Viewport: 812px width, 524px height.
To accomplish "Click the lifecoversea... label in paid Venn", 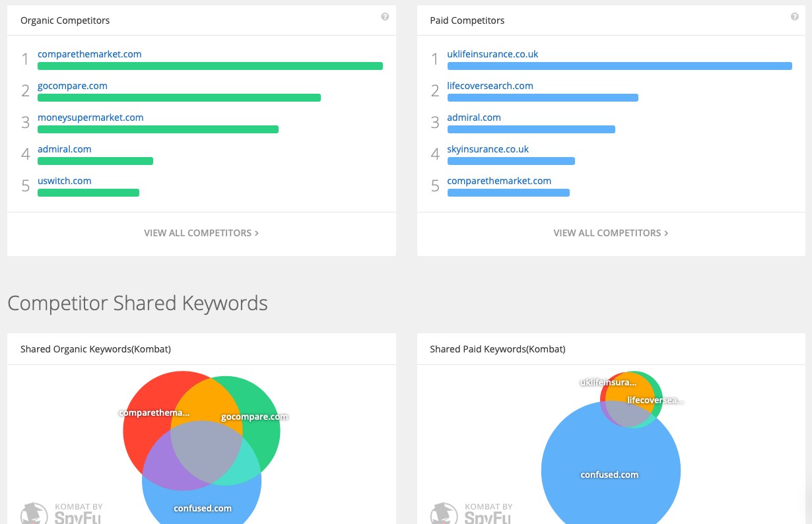I will tap(655, 400).
